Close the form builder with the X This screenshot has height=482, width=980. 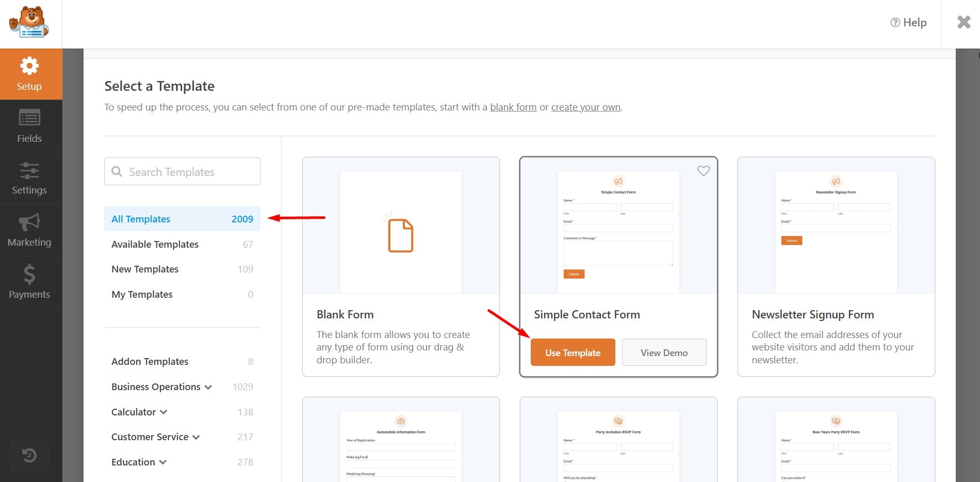coord(963,22)
